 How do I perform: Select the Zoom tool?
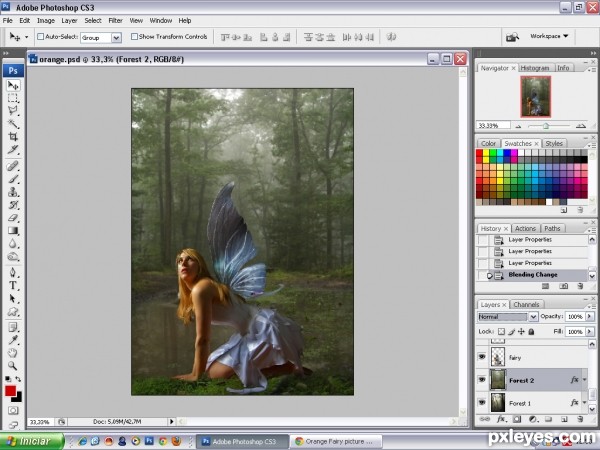pyautogui.click(x=13, y=366)
